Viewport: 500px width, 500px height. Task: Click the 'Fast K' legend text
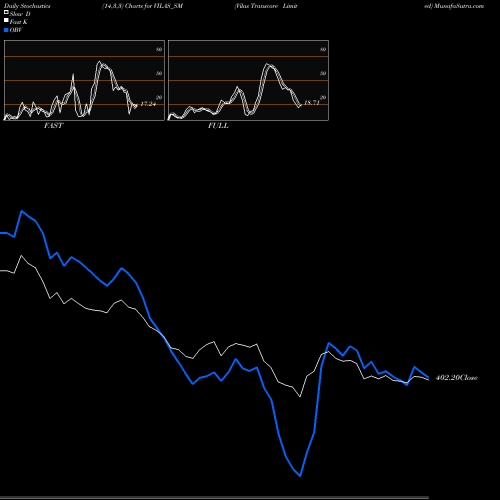point(19,22)
